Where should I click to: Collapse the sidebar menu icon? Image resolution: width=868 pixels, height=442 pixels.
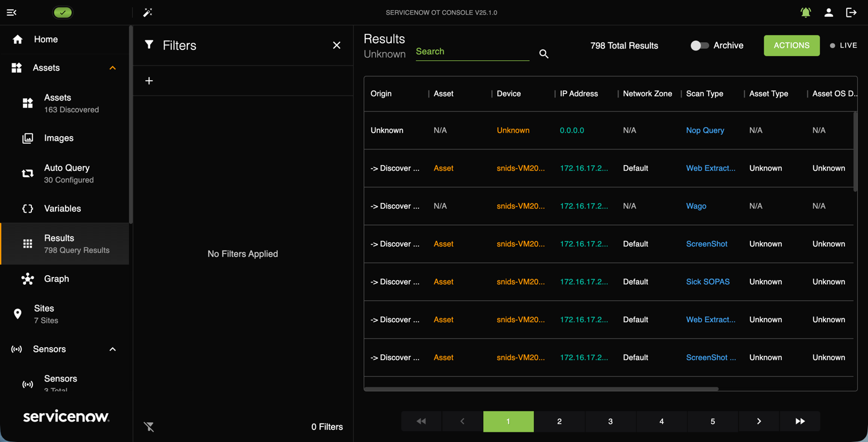click(11, 13)
